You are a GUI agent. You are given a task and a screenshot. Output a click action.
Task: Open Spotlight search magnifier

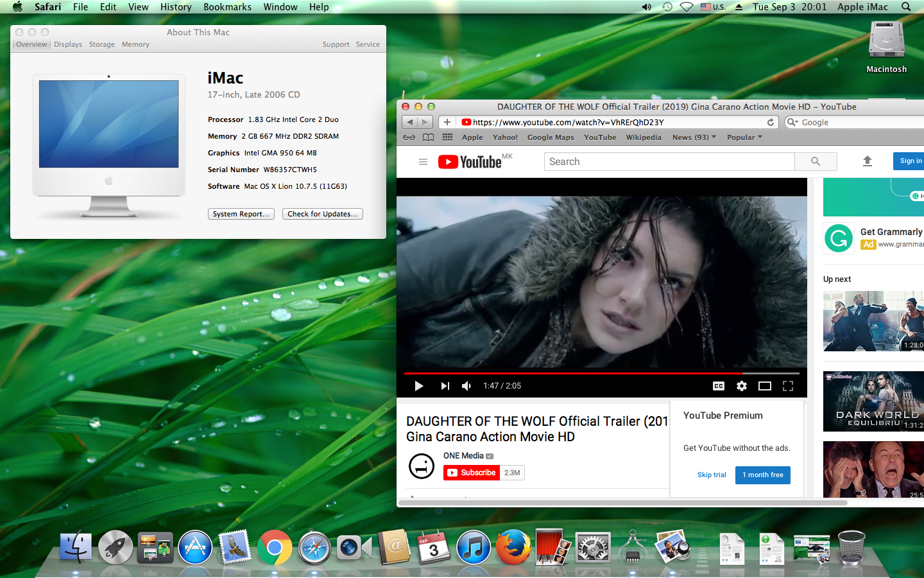click(906, 7)
